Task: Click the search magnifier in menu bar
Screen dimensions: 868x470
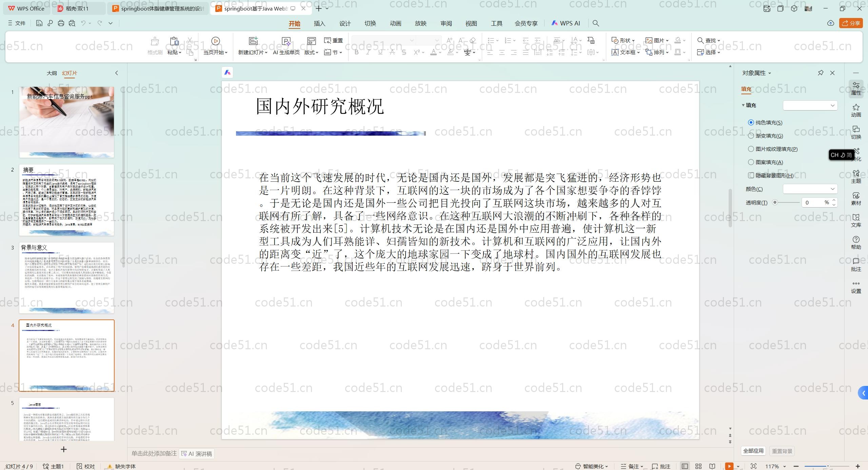Action: pos(596,23)
